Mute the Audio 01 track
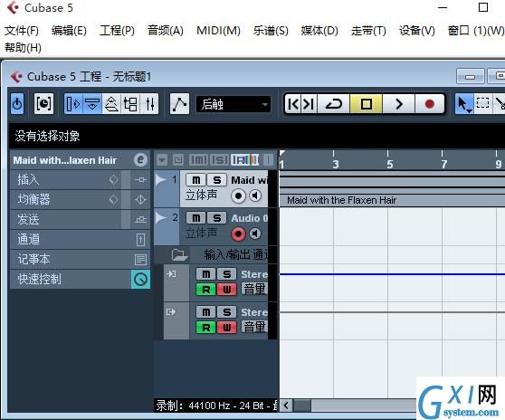The width and height of the screenshot is (505, 420). coord(196,218)
